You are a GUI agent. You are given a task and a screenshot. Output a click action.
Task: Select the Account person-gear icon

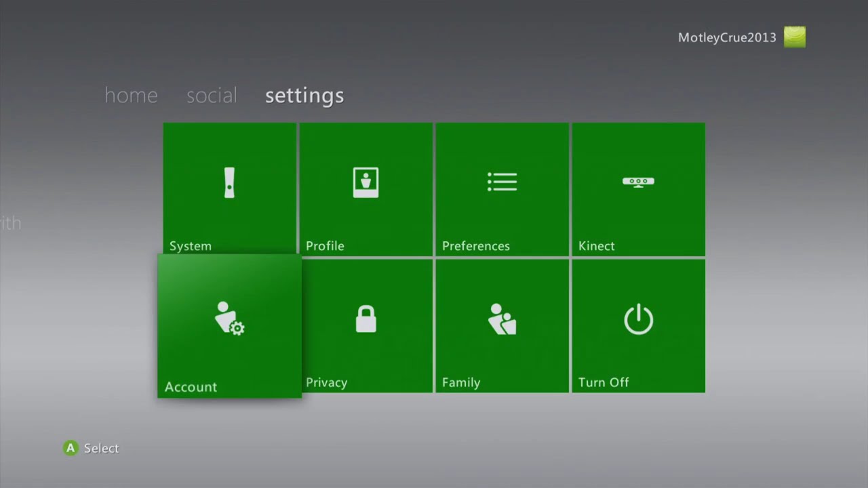(x=229, y=318)
